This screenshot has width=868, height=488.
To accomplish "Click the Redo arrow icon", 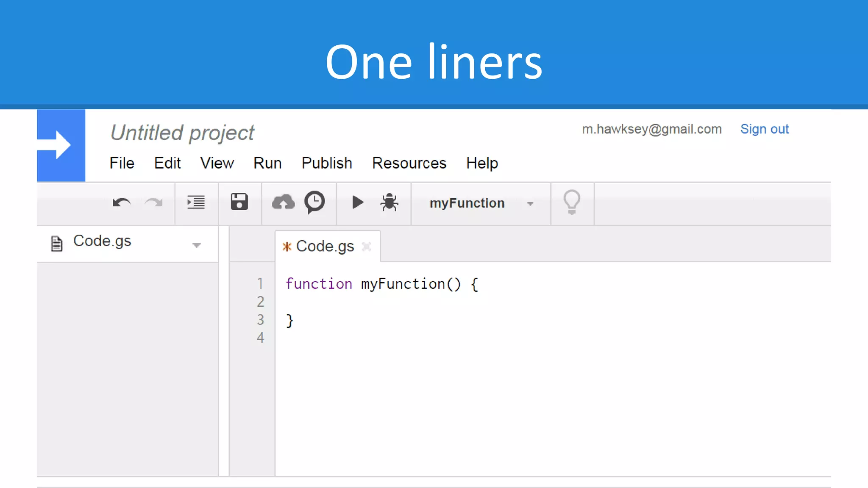I will [x=153, y=203].
